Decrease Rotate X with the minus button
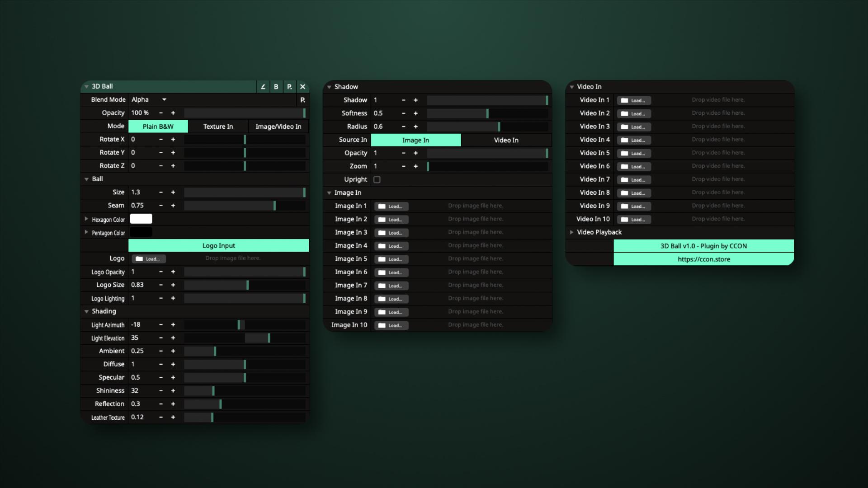The height and width of the screenshot is (488, 868). pos(161,140)
